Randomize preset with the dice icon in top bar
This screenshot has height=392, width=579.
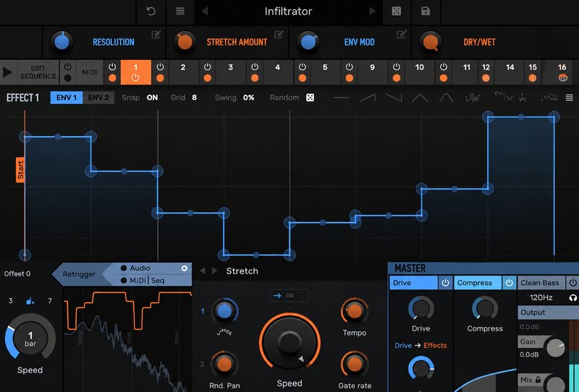(396, 12)
